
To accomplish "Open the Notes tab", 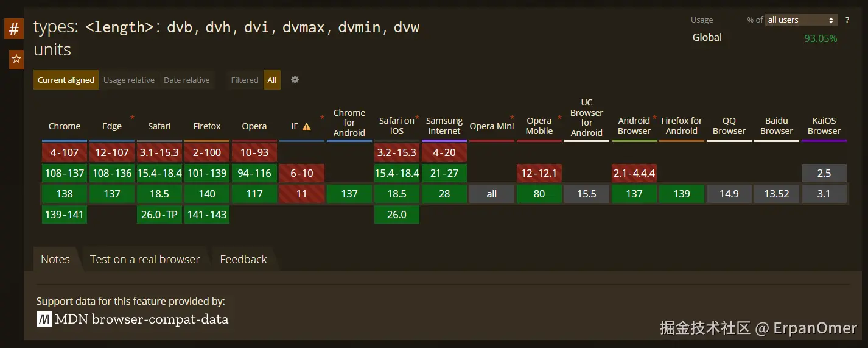I will click(x=55, y=259).
